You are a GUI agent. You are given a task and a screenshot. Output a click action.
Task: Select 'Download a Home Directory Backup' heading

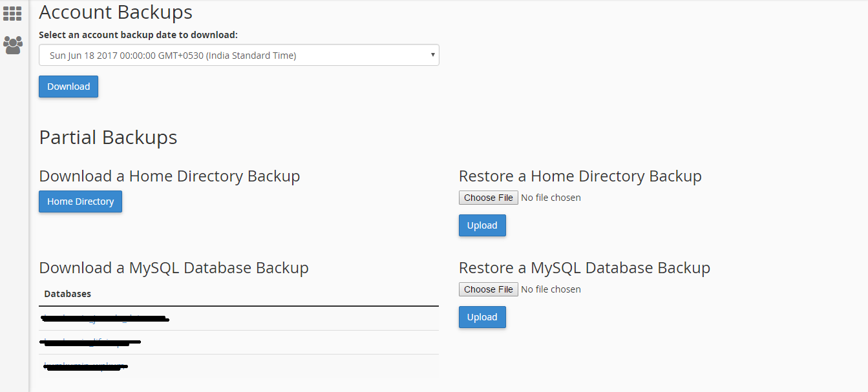pos(169,176)
